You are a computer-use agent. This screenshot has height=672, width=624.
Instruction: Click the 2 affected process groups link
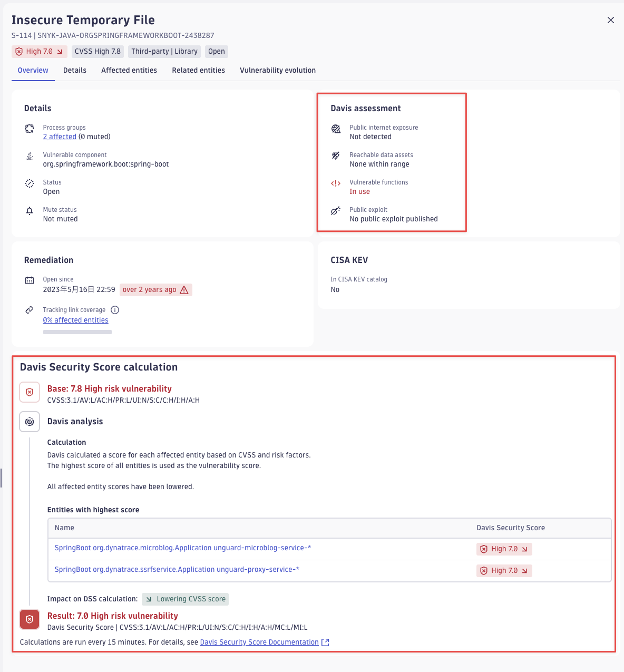point(59,137)
